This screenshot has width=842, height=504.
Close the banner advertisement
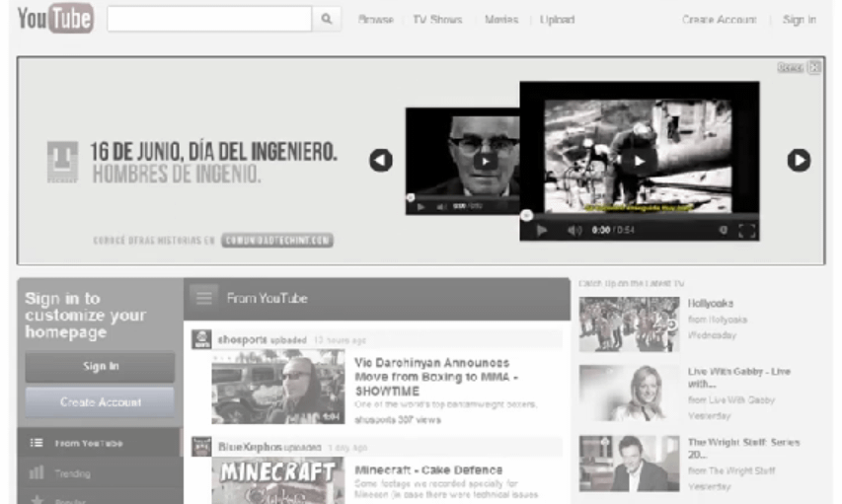814,67
